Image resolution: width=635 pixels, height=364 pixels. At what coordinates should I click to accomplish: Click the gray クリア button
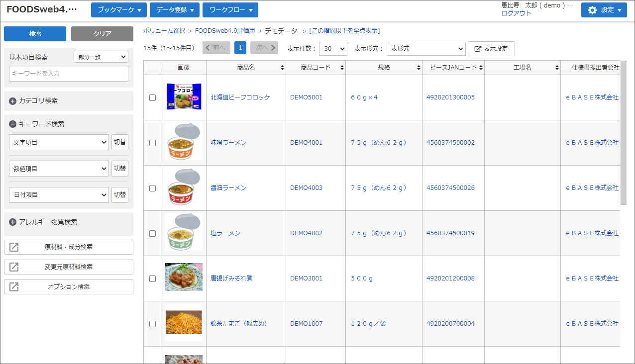tap(102, 34)
